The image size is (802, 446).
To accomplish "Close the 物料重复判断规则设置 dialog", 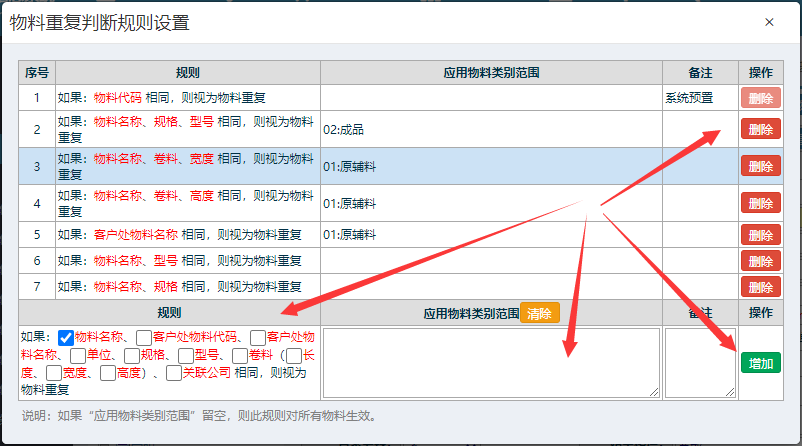I will point(769,22).
